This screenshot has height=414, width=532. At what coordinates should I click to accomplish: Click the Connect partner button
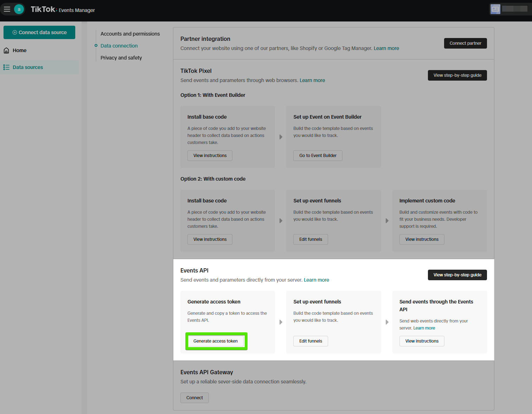[465, 43]
